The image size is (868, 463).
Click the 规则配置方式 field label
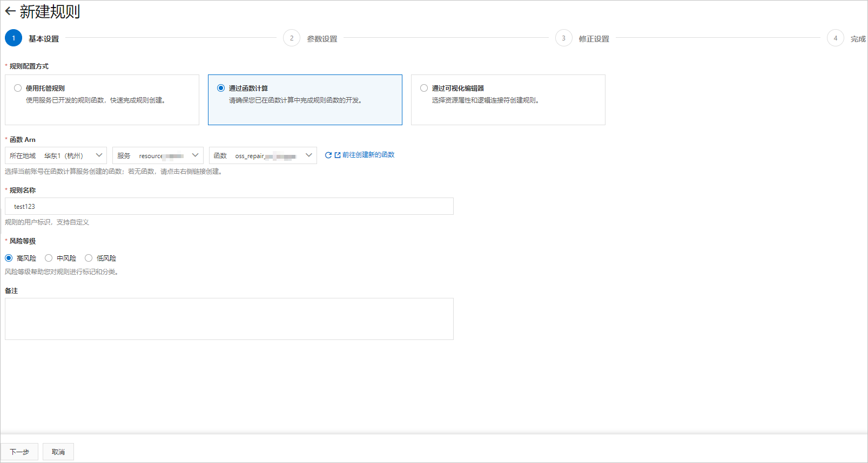pos(29,66)
